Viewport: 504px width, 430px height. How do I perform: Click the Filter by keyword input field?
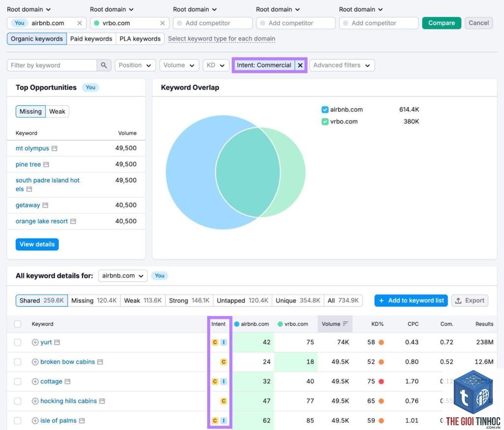click(52, 65)
